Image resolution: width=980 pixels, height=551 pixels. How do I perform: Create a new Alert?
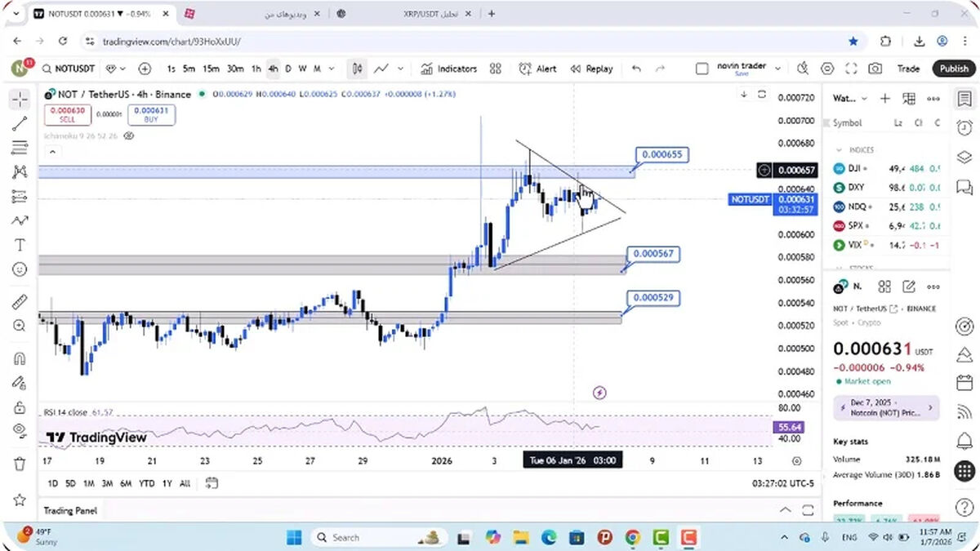tap(537, 69)
